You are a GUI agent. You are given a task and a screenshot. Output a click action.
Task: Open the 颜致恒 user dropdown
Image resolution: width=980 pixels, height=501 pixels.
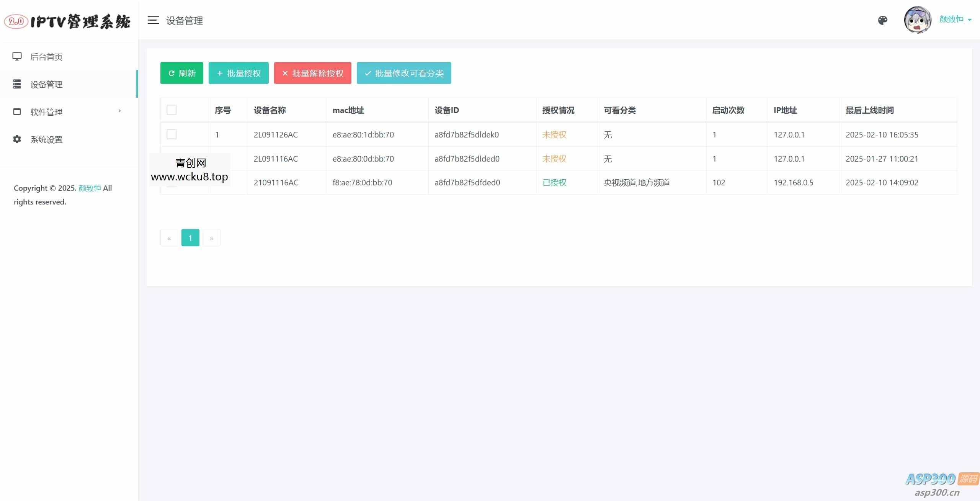pyautogui.click(x=955, y=19)
